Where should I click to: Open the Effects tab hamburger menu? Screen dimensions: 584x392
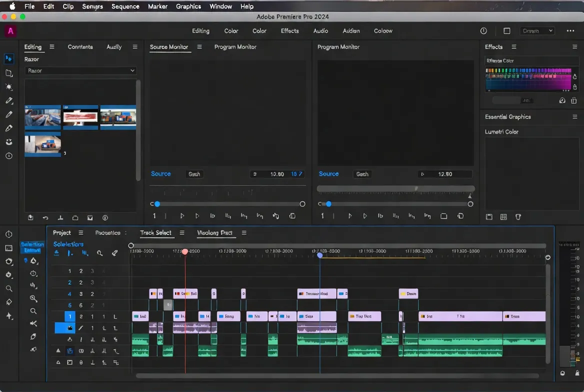pos(514,46)
